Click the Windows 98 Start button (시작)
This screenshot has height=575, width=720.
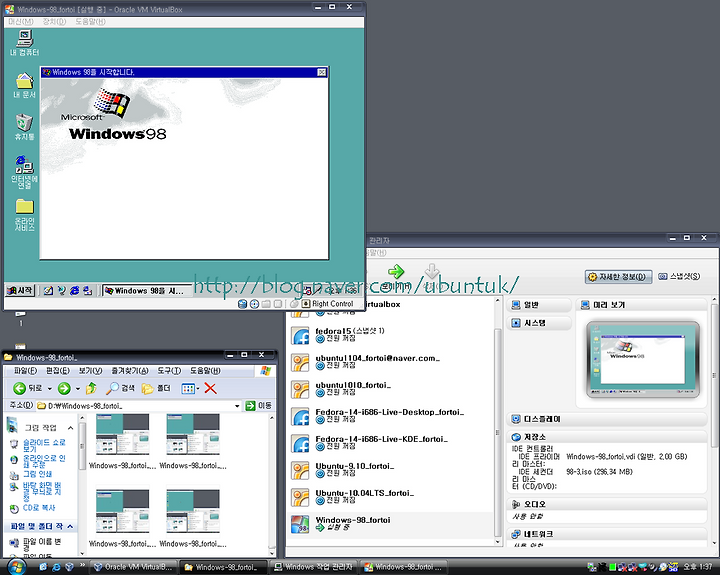tap(20, 290)
